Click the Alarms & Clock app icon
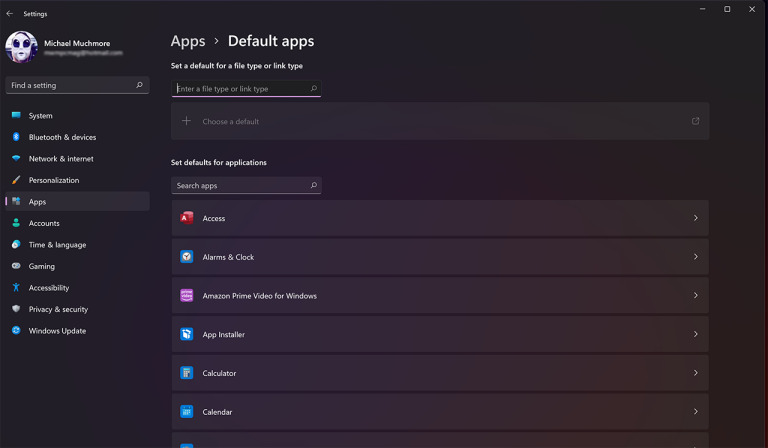768x448 pixels. [x=187, y=257]
